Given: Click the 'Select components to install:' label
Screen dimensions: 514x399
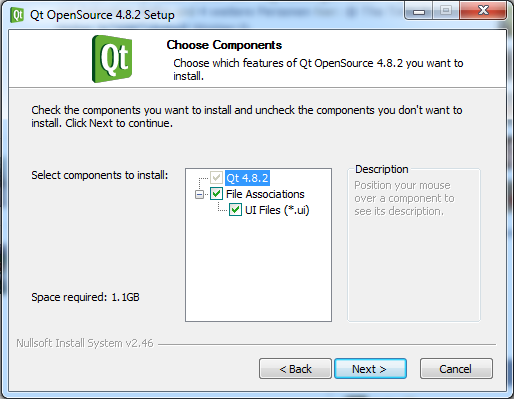Looking at the screenshot, I should pos(100,175).
